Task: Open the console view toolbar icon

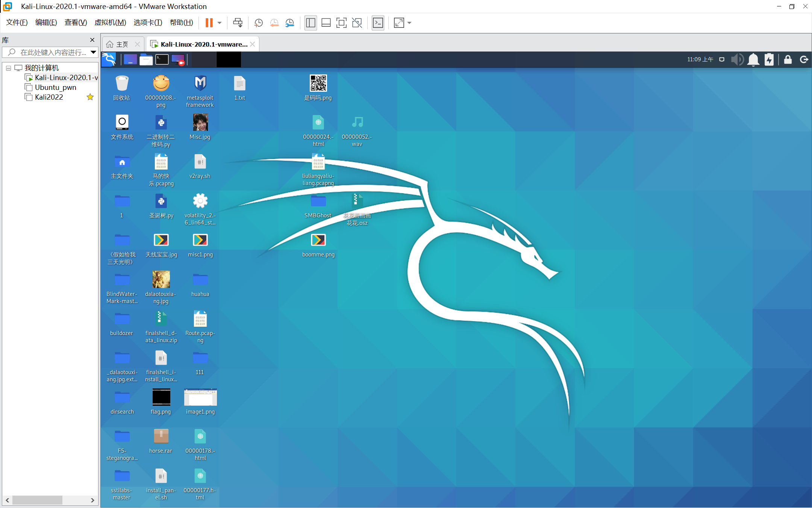Action: click(x=378, y=23)
